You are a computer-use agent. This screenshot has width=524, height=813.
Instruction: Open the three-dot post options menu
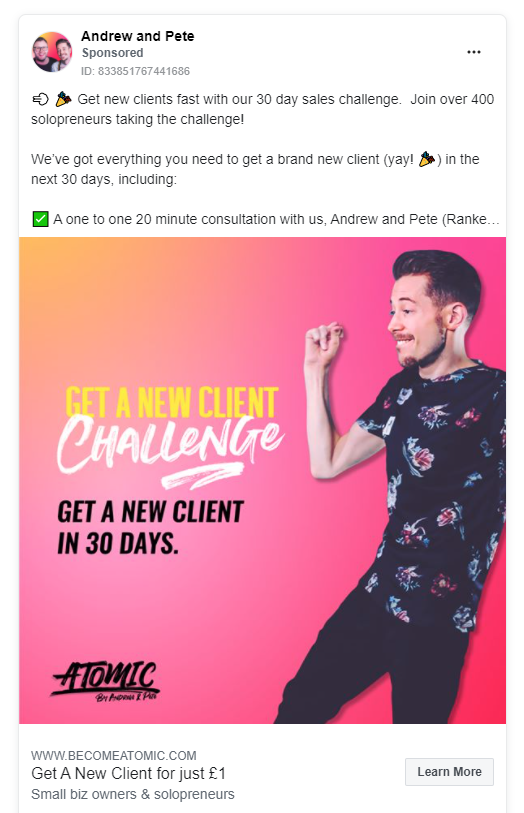point(474,52)
